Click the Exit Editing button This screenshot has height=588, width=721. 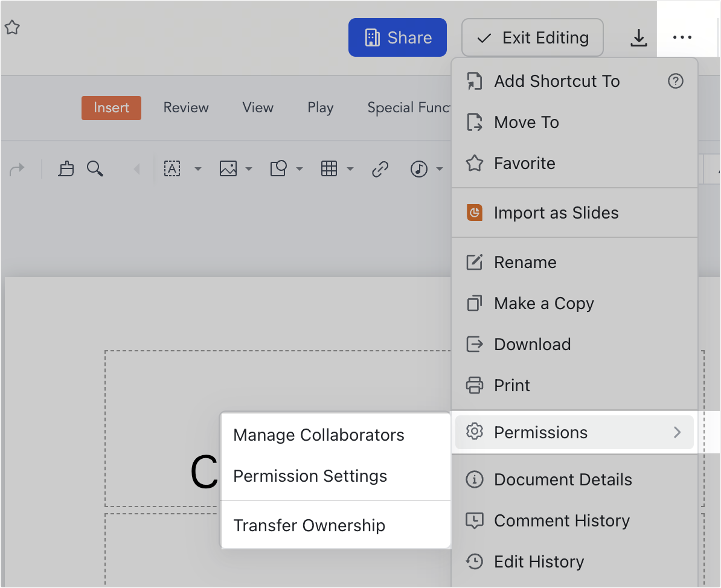click(x=533, y=37)
